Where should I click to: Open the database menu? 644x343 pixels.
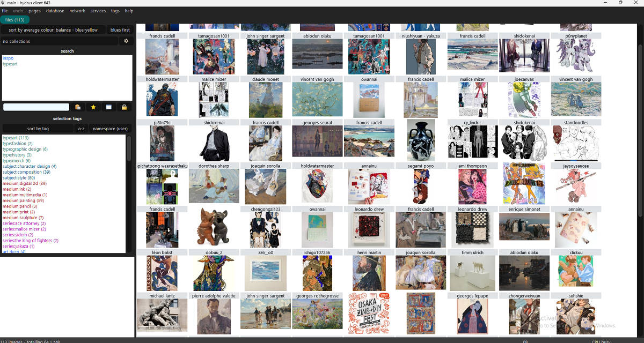click(x=55, y=11)
